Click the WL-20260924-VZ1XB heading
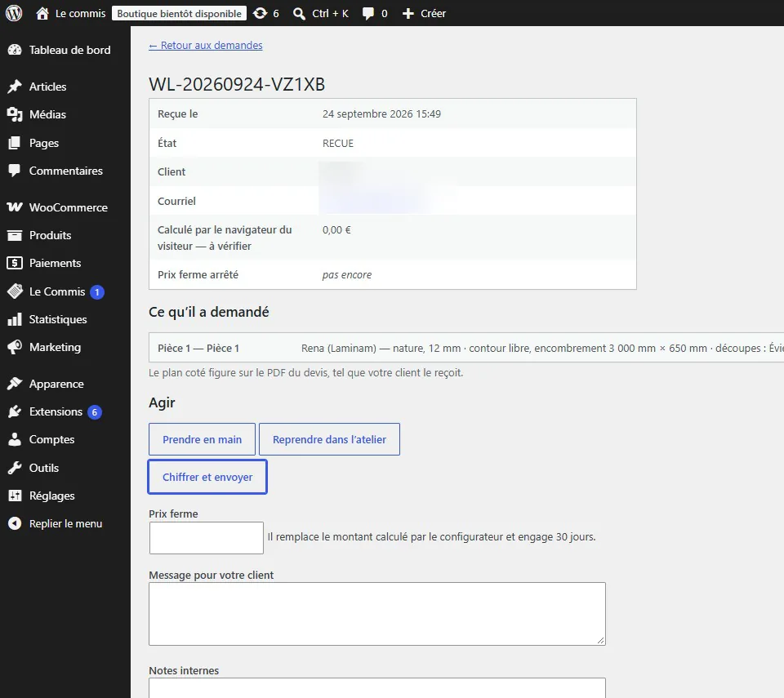784x698 pixels. pos(237,84)
